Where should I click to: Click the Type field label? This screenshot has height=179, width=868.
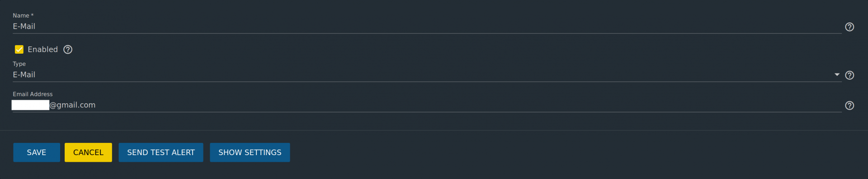pyautogui.click(x=19, y=64)
